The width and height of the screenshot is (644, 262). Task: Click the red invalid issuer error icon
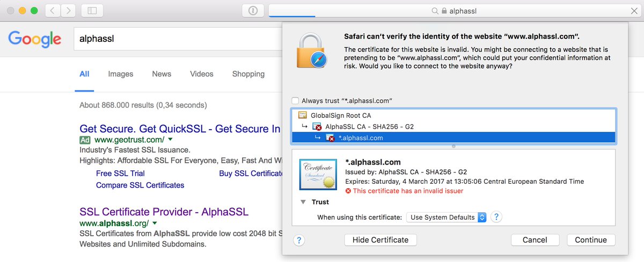(348, 191)
